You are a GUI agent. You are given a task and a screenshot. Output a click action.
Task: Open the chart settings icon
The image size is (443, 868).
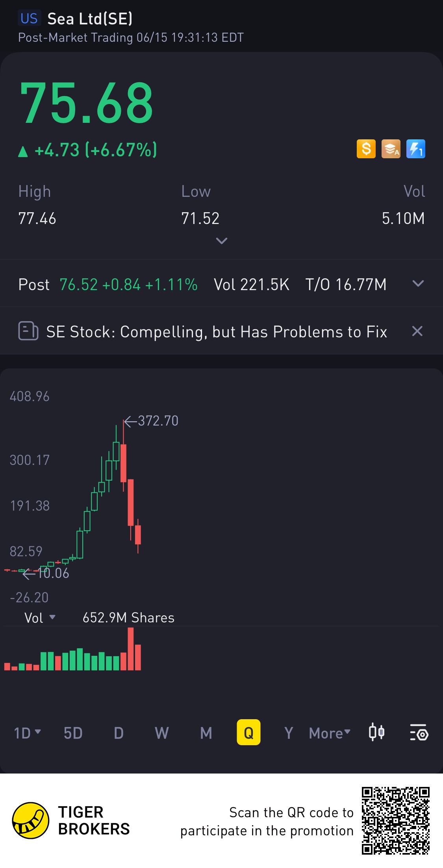(x=419, y=733)
